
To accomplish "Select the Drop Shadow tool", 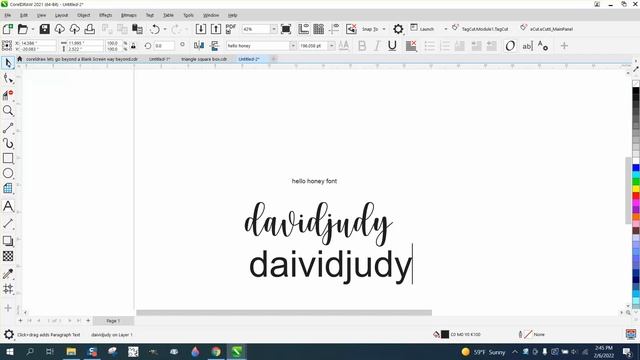I will click(8, 240).
